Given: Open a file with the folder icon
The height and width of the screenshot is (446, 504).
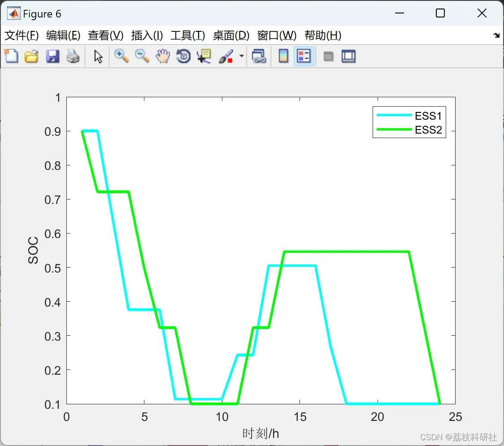Looking at the screenshot, I should 31,56.
